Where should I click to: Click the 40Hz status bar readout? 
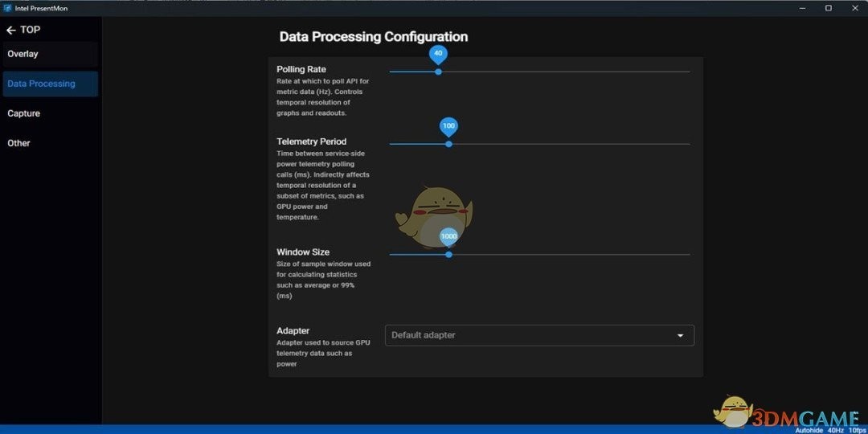(835, 430)
